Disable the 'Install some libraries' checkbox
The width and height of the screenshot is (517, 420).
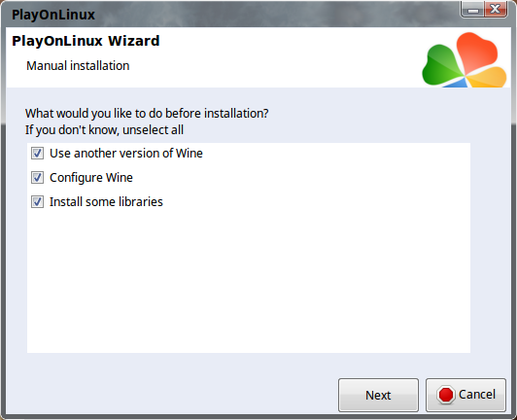[37, 202]
